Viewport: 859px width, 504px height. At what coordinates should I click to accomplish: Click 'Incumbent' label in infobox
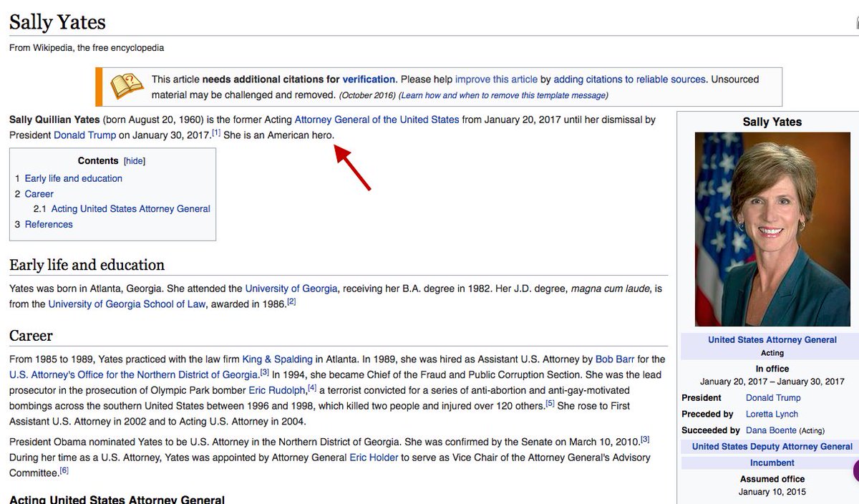point(772,463)
